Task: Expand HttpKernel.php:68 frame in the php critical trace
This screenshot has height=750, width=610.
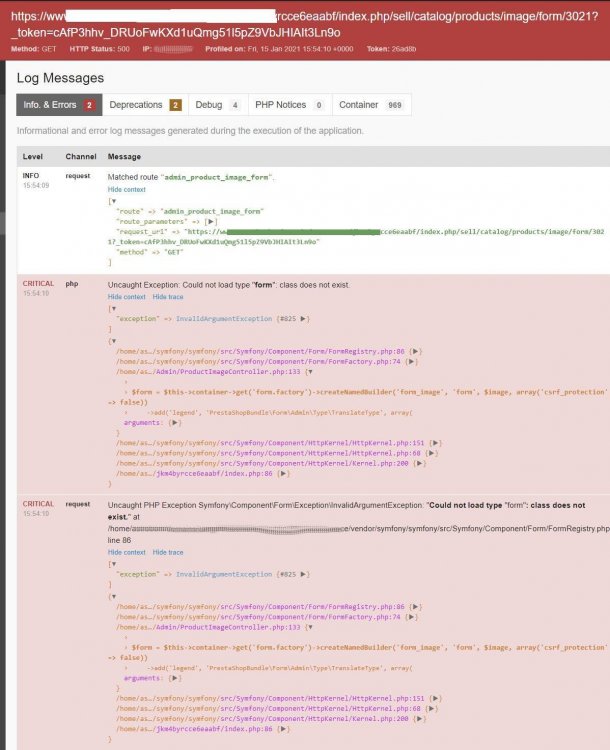Action: 432,453
